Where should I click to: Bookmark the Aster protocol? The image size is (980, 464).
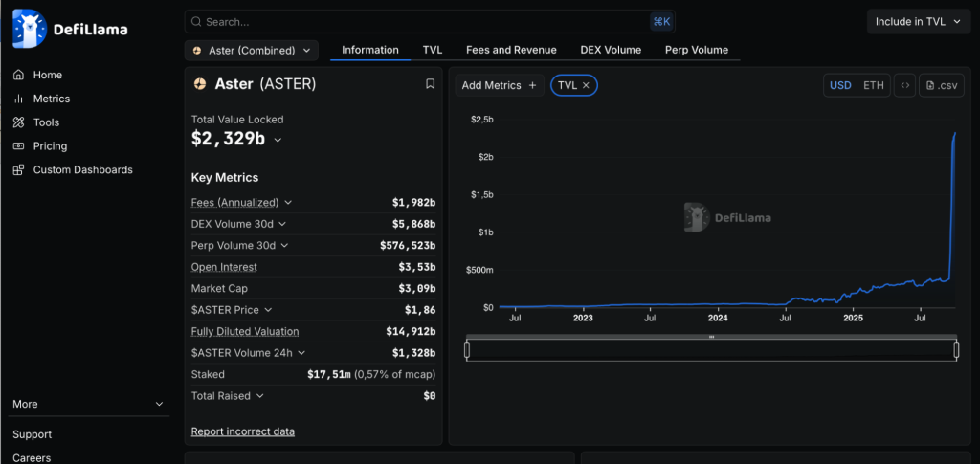431,84
